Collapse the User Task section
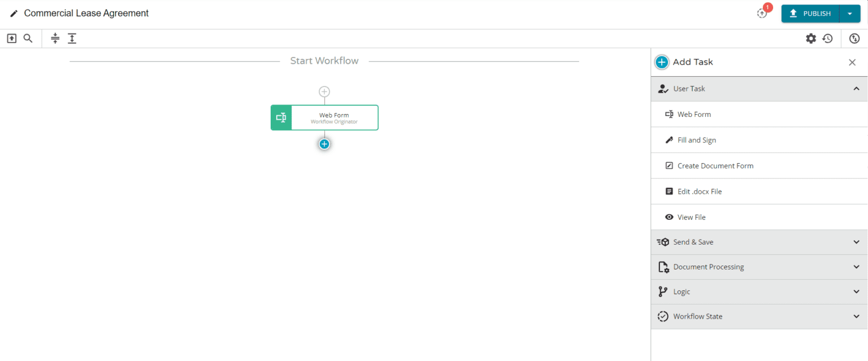This screenshot has width=868, height=361. click(856, 89)
